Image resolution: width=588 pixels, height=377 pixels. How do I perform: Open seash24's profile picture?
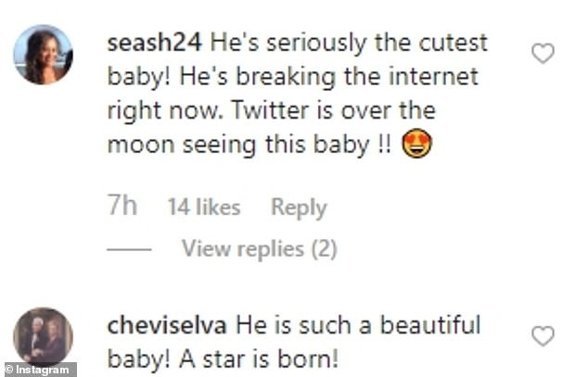pos(43,55)
